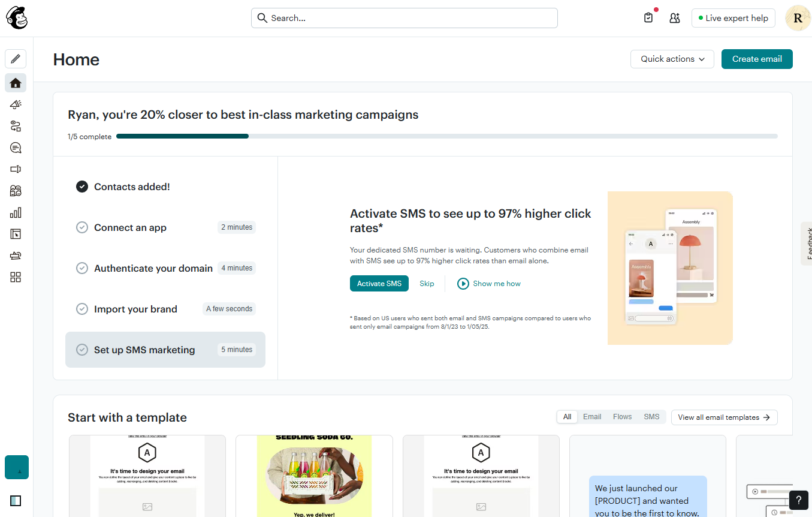Open the Website builder icon
Viewport: 812px width, 517px height.
pos(16,234)
